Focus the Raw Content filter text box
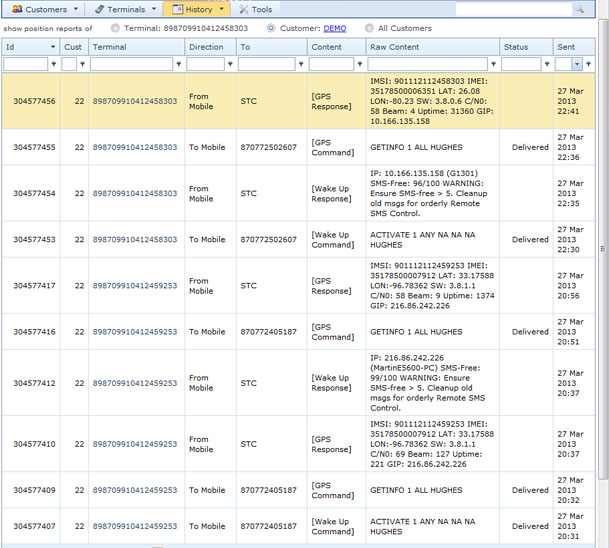This screenshot has height=548, width=609. [x=428, y=64]
